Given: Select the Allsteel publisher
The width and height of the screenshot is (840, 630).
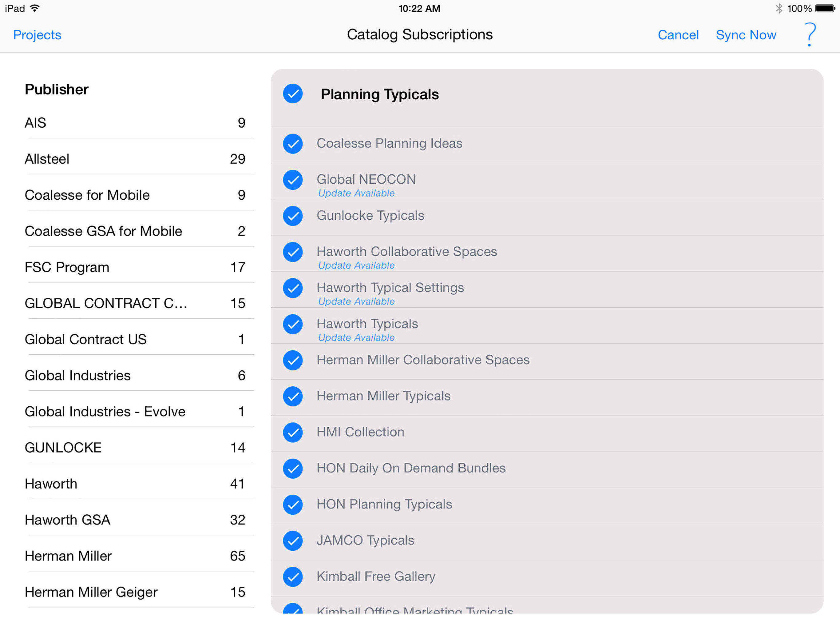Looking at the screenshot, I should [139, 159].
